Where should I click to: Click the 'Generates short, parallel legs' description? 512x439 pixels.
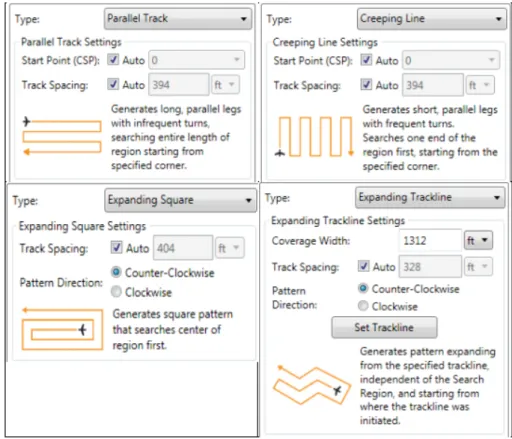tap(430, 138)
